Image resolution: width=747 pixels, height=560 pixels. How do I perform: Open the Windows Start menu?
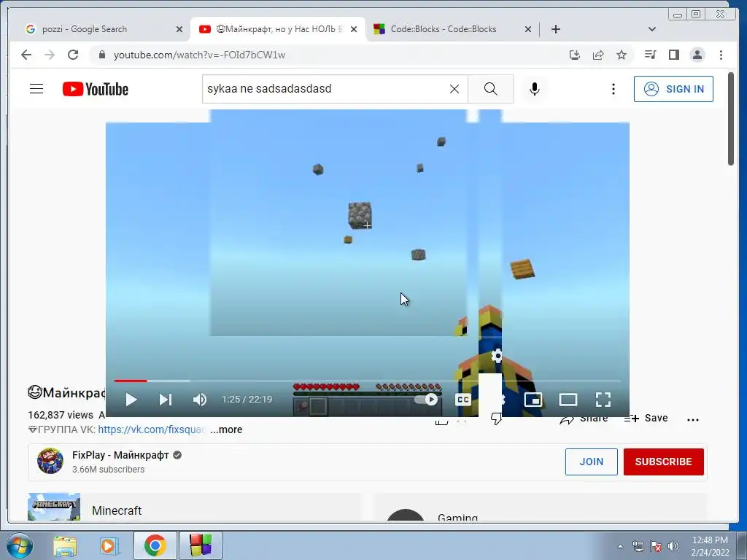(20, 545)
